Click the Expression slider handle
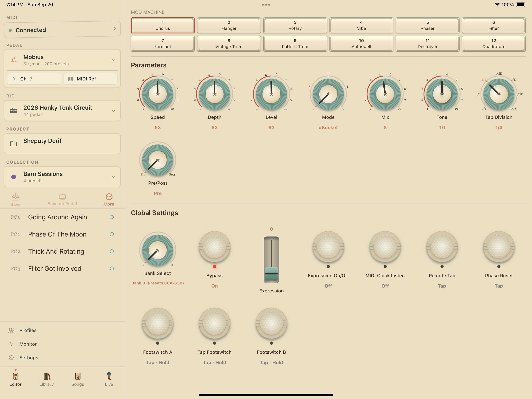Screen dimensions: 532x399 pos(271,273)
